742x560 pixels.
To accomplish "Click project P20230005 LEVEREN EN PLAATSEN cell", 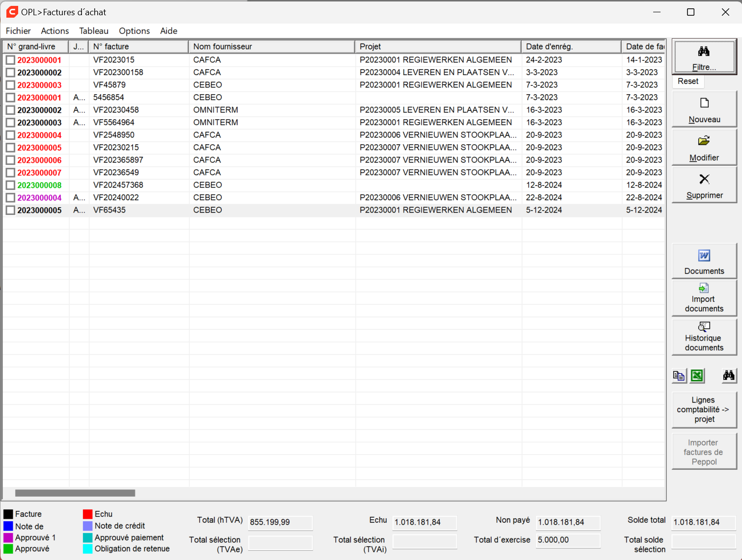I will 437,110.
